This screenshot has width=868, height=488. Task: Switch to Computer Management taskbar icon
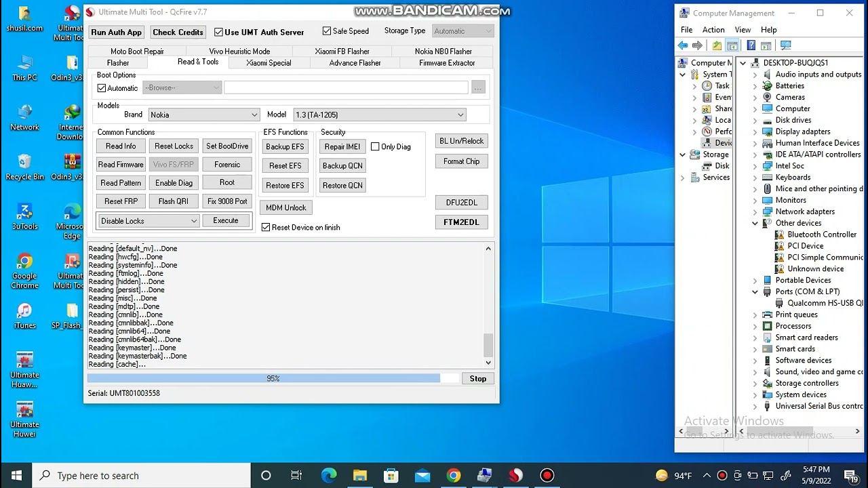pyautogui.click(x=485, y=476)
